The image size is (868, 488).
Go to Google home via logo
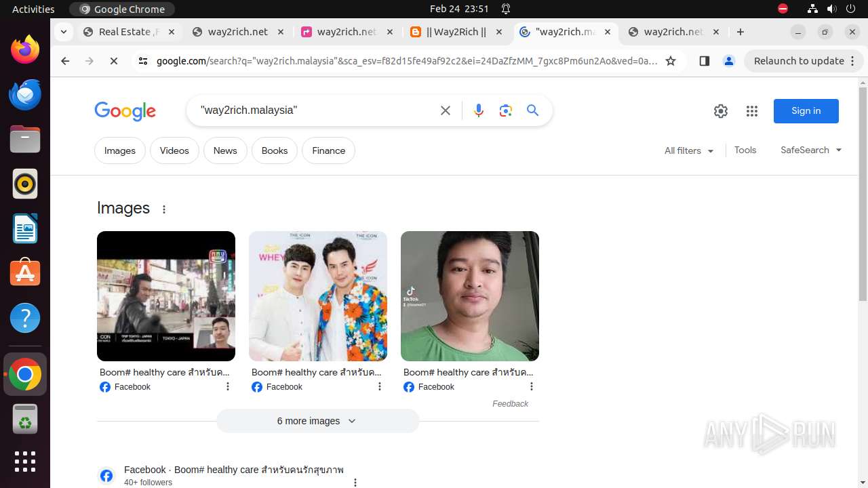125,111
